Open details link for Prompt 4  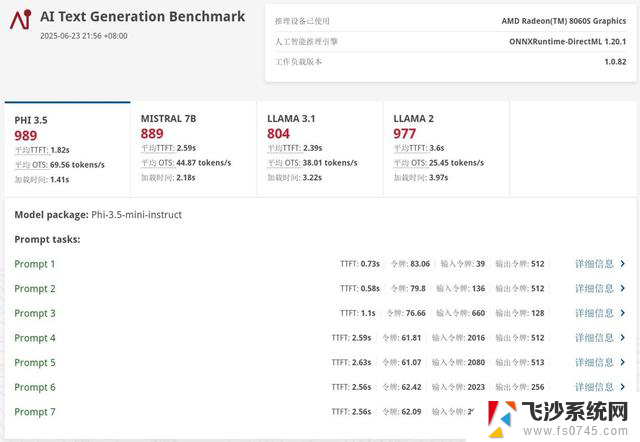(x=594, y=338)
